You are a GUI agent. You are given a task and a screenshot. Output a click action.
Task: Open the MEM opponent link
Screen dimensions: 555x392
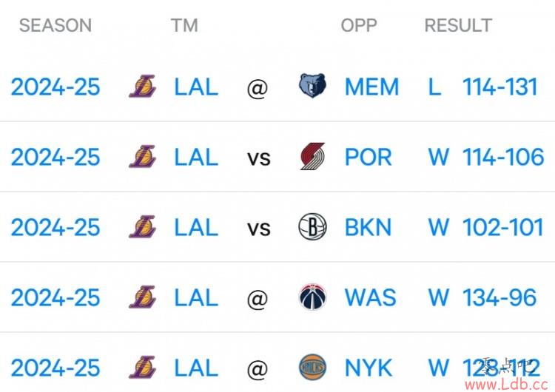click(x=371, y=87)
